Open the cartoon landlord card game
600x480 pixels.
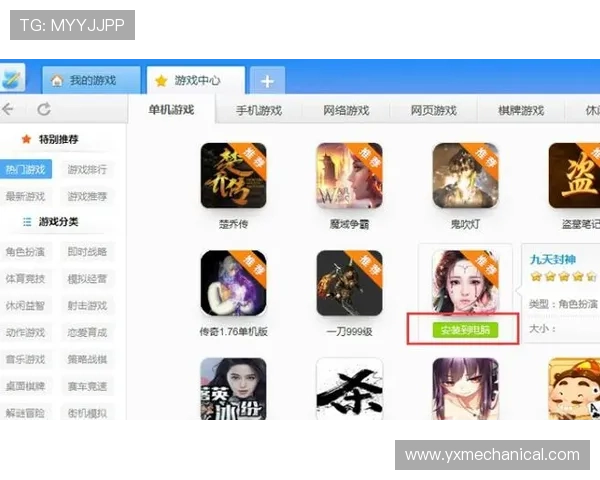click(x=574, y=389)
